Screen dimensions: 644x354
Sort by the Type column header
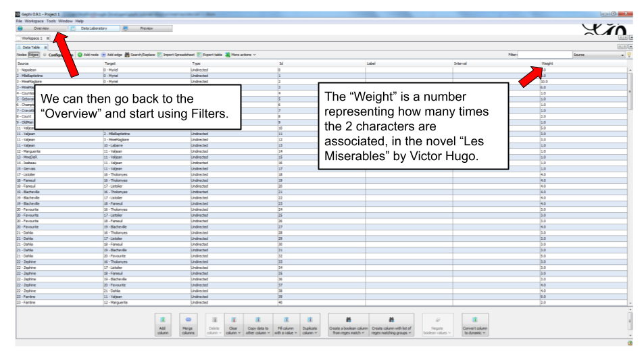[234, 64]
